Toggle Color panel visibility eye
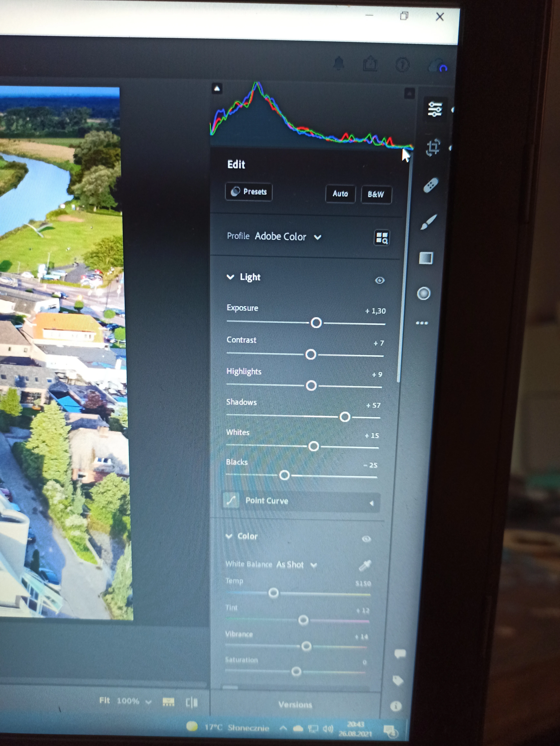The image size is (560, 746). point(366,539)
